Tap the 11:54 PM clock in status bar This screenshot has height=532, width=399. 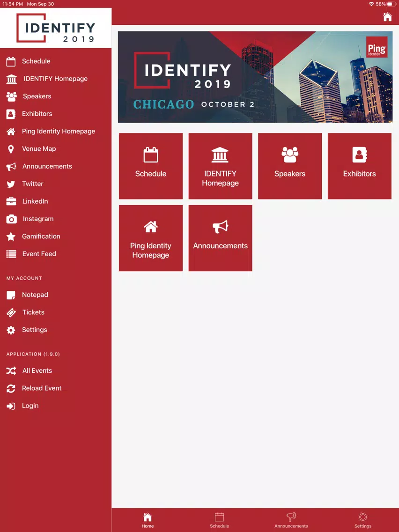pyautogui.click(x=13, y=4)
